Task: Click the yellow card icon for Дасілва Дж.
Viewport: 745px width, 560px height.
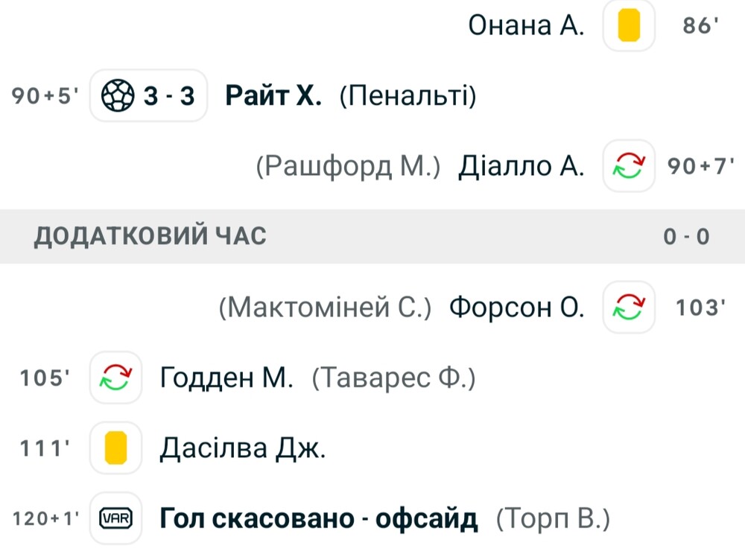Action: pyautogui.click(x=116, y=448)
